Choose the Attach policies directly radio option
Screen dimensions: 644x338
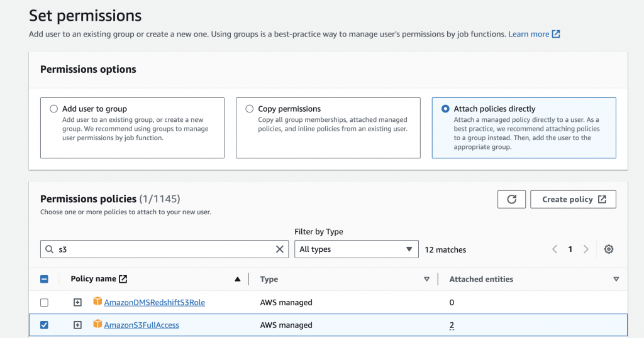[x=446, y=109]
